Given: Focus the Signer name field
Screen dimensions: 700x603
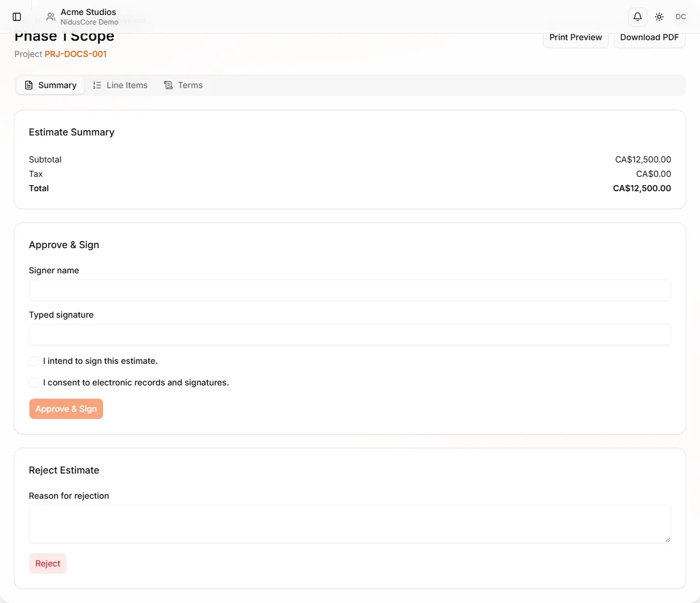Looking at the screenshot, I should [350, 291].
